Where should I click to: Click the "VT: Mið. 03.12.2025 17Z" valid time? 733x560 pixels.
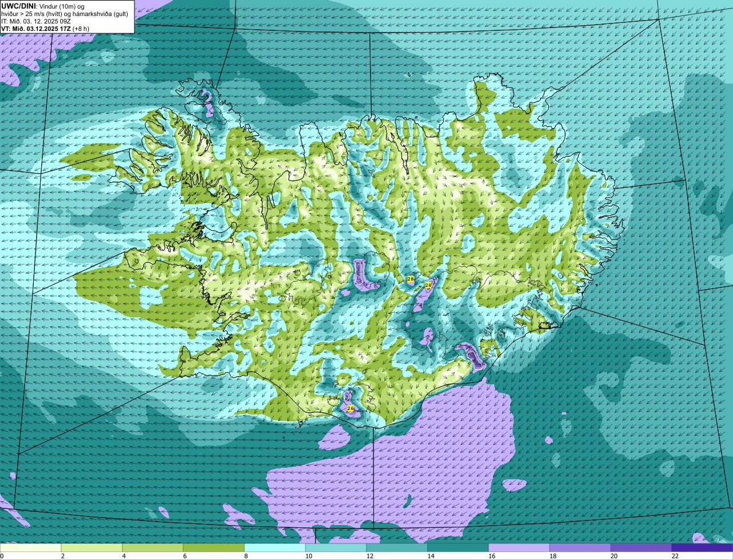pos(36,29)
